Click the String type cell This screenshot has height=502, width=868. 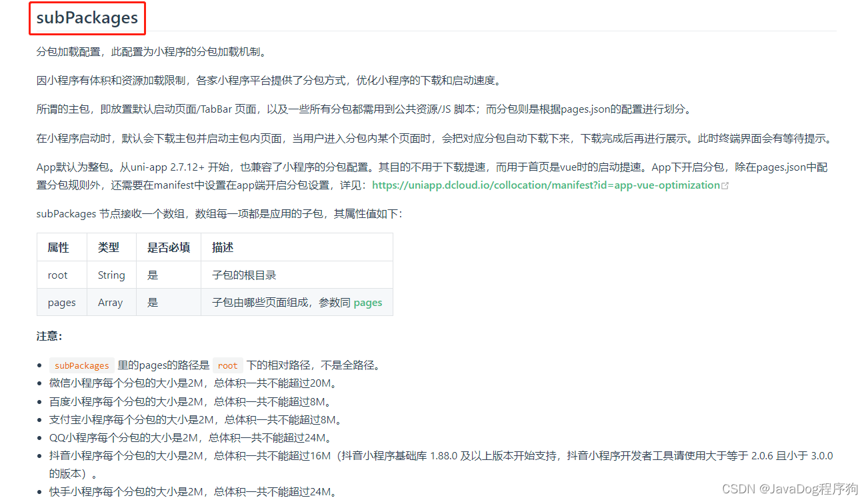point(111,275)
